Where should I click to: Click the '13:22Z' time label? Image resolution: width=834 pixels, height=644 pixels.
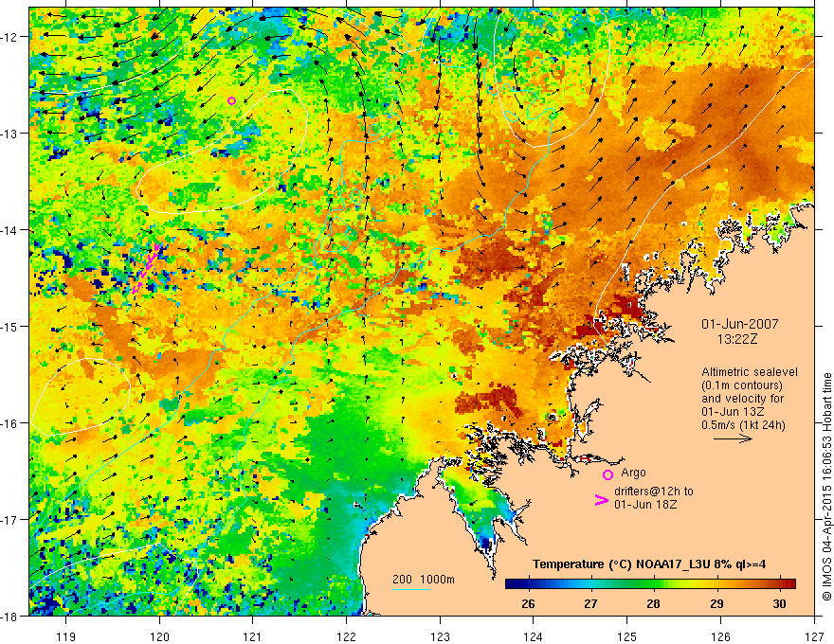coord(736,339)
